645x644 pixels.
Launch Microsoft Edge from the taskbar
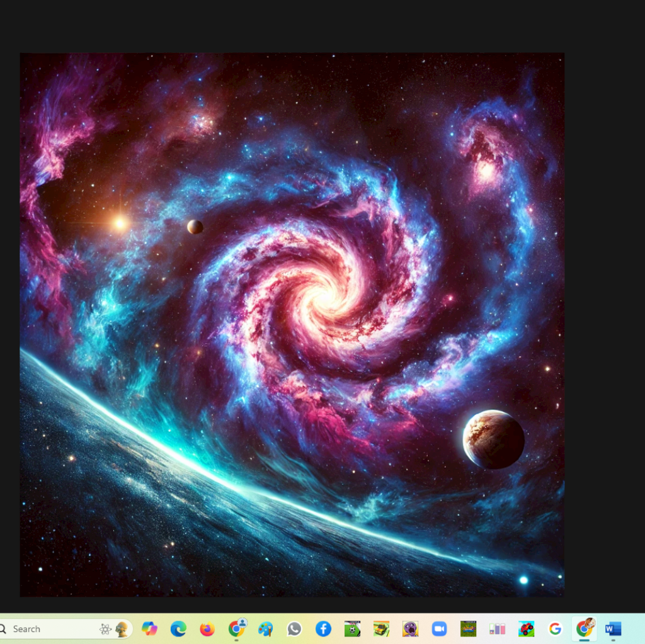coord(178,629)
